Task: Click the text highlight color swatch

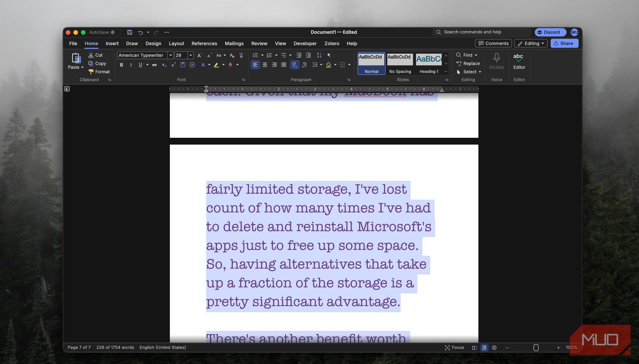Action: [x=216, y=65]
